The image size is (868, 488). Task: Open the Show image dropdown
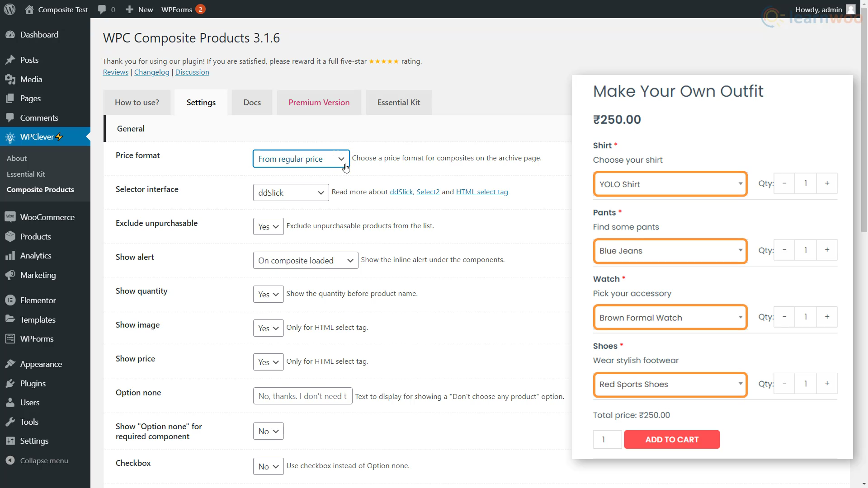click(x=268, y=328)
